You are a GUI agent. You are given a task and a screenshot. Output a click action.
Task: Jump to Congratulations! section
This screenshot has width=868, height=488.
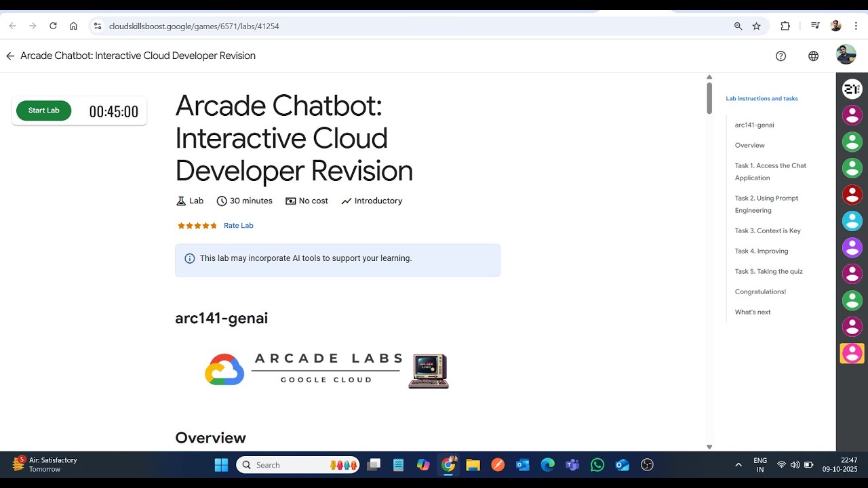760,291
